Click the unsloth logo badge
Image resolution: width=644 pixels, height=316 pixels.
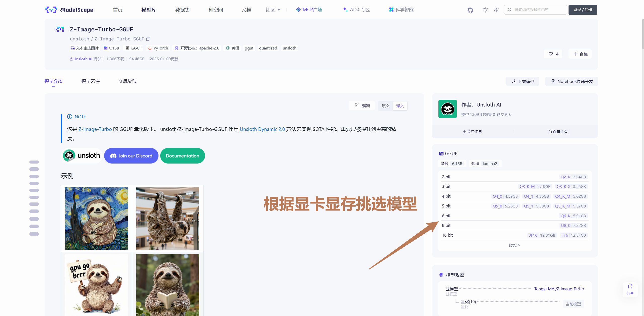(82, 156)
